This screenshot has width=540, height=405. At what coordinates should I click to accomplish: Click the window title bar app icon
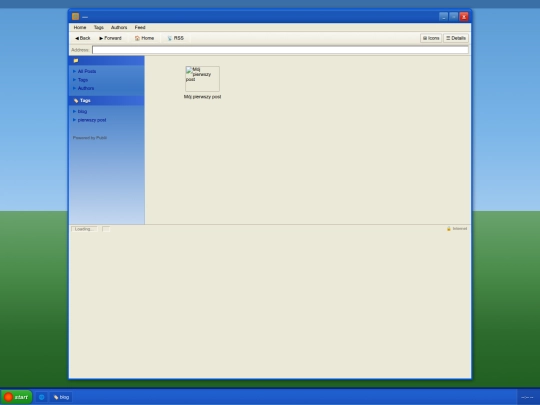(75, 17)
